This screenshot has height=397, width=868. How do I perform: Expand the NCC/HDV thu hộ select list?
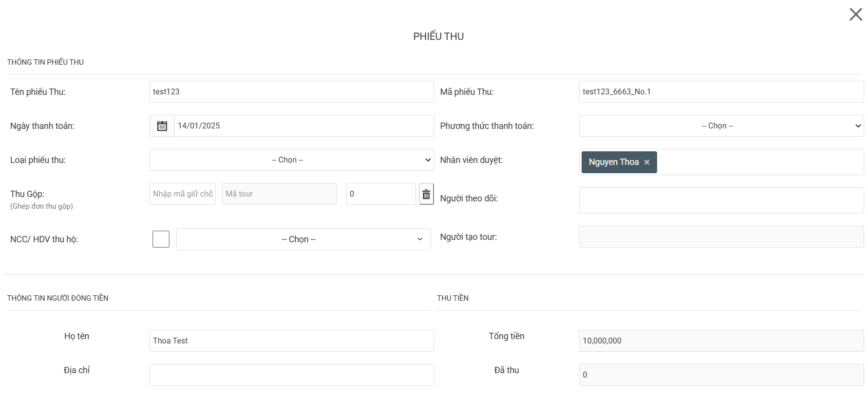[x=303, y=239]
